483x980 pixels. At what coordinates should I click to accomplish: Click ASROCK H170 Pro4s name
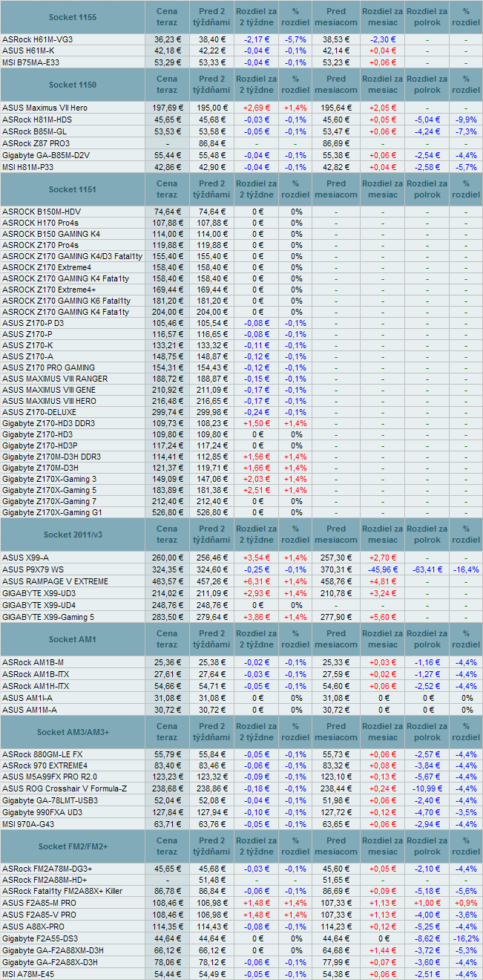[x=40, y=223]
